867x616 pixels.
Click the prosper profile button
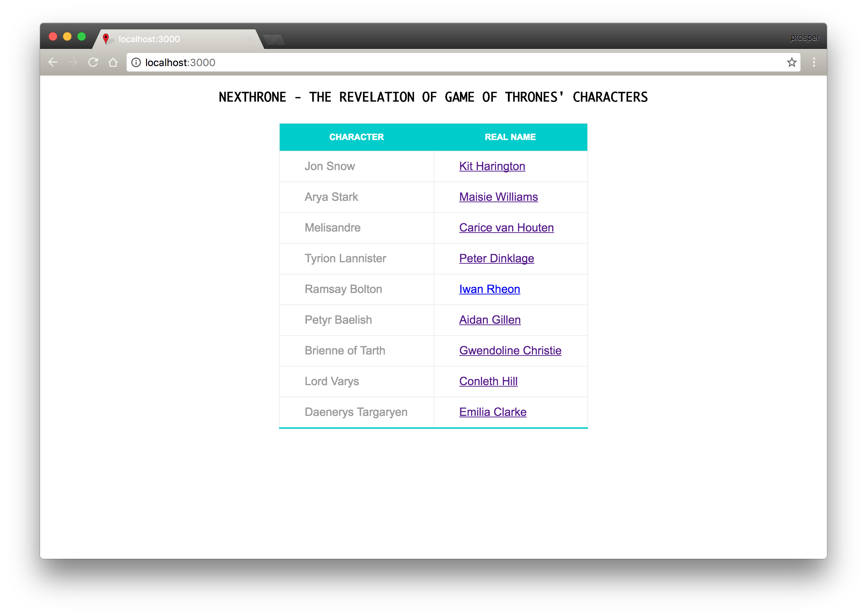tap(804, 38)
